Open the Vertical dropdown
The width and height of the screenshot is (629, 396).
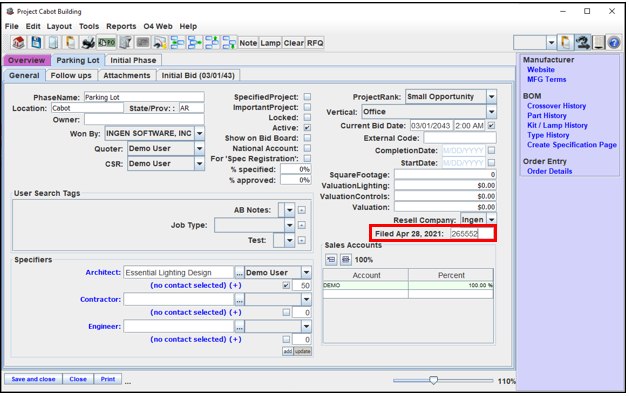click(491, 112)
